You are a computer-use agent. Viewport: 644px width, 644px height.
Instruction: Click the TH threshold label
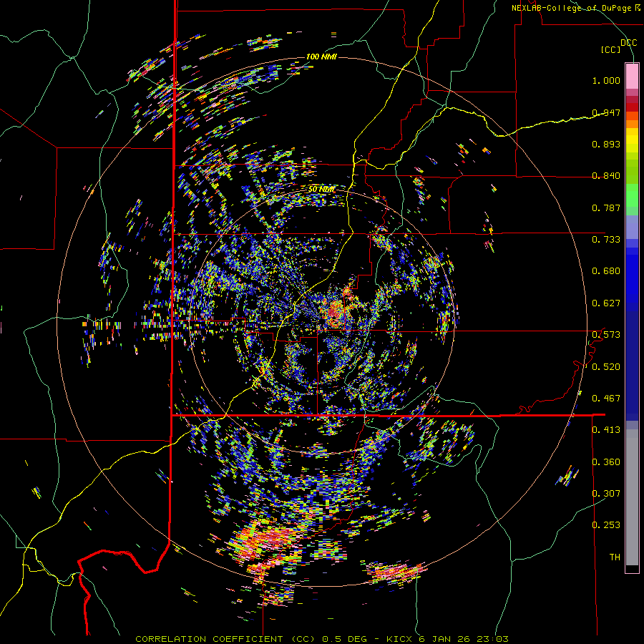click(615, 557)
